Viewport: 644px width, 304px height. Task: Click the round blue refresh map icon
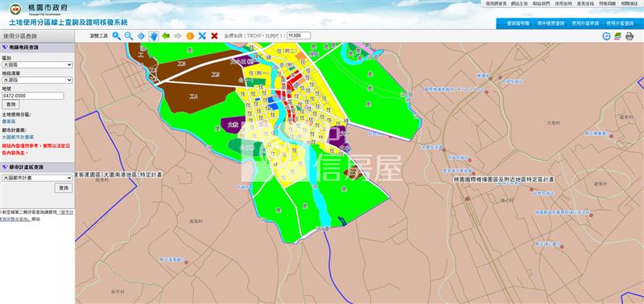(x=606, y=36)
